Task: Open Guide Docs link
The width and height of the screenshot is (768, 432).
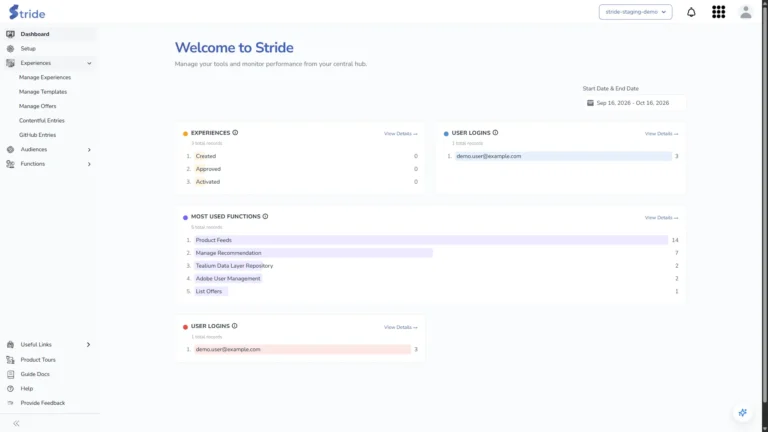Action: pos(35,374)
